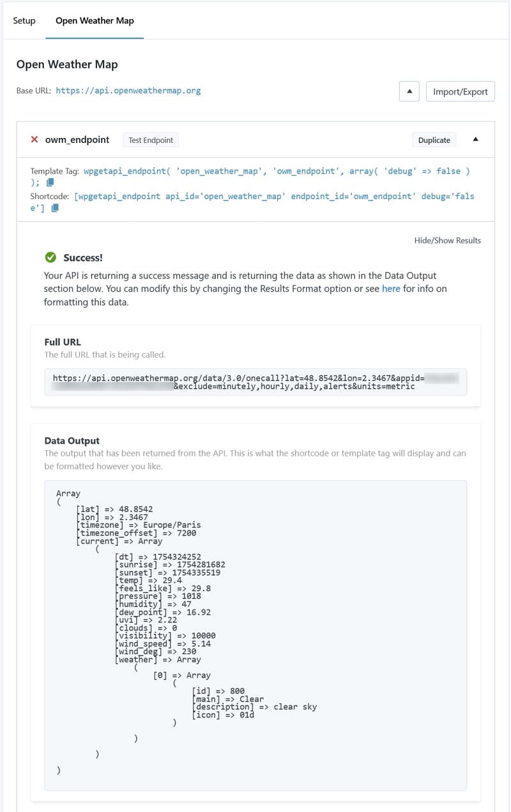Toggle Hide/Show Results
The height and width of the screenshot is (812, 511).
coord(448,241)
